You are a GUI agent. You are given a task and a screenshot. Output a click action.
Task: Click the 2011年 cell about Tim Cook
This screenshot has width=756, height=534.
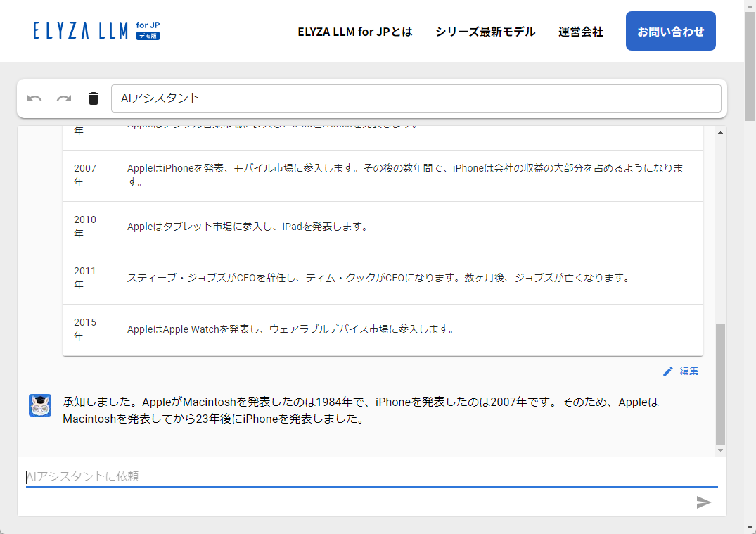(380, 278)
